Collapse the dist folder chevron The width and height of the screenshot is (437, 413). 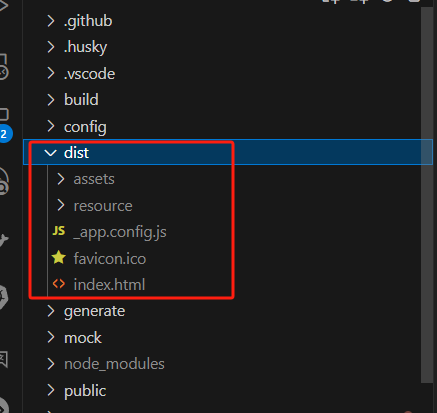[x=50, y=153]
